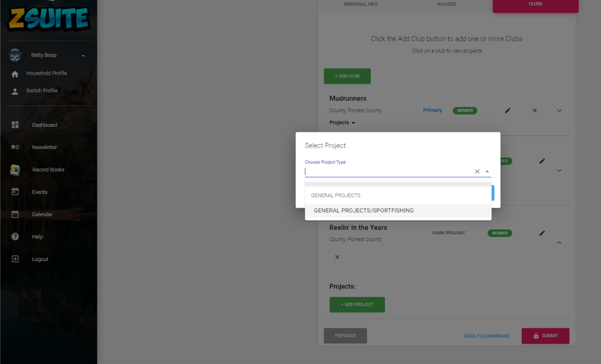
Task: Click the Newsletter icon
Action: [x=15, y=147]
